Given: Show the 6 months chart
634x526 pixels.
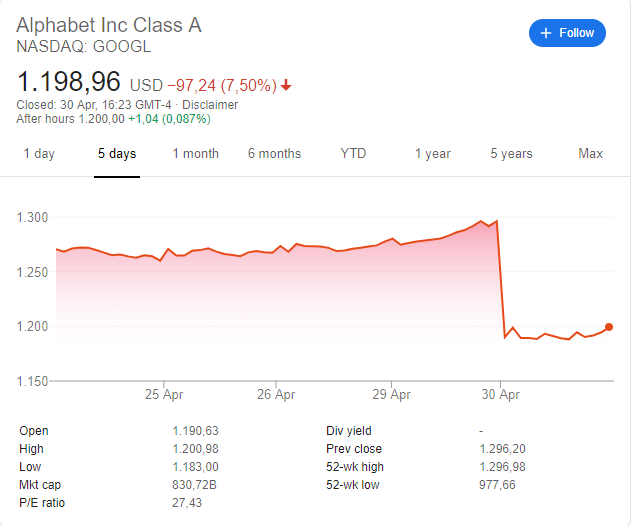Looking at the screenshot, I should [x=275, y=154].
